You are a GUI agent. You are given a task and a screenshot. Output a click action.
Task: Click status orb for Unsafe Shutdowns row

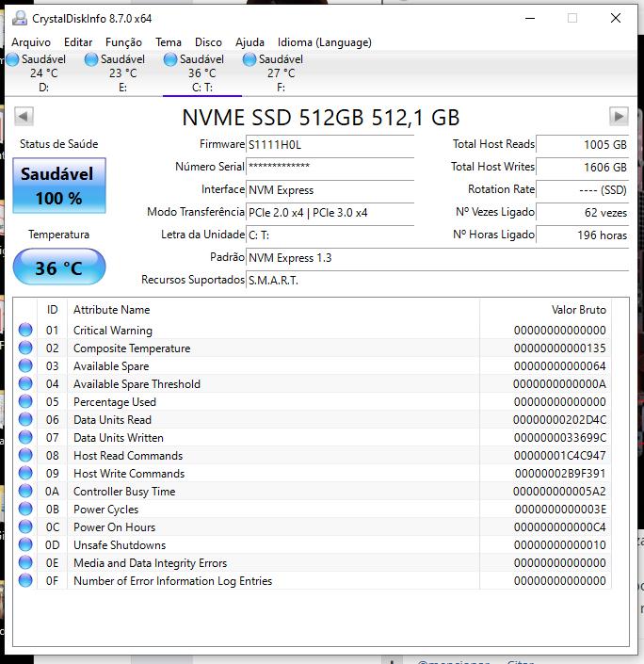pyautogui.click(x=25, y=544)
